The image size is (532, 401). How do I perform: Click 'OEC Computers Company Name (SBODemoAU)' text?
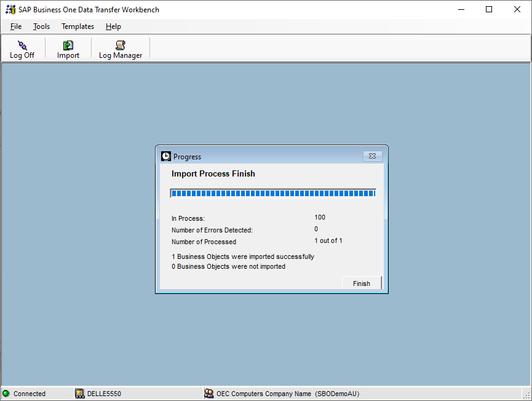click(288, 394)
